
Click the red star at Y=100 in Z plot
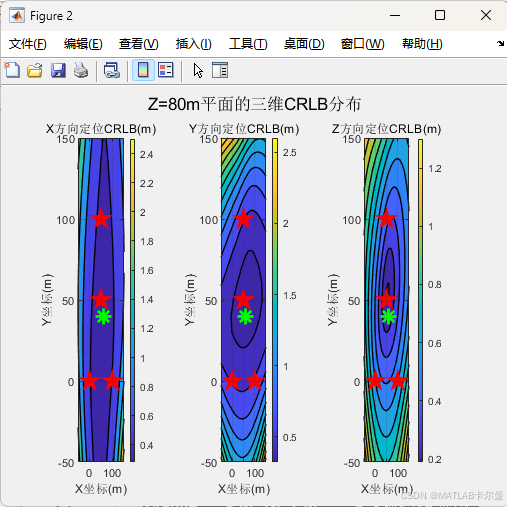coord(386,219)
